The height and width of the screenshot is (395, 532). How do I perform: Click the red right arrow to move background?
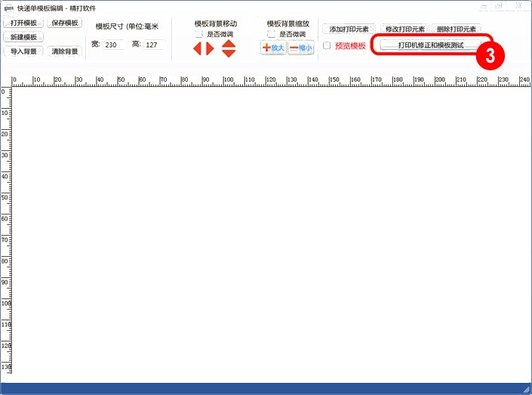click(210, 48)
